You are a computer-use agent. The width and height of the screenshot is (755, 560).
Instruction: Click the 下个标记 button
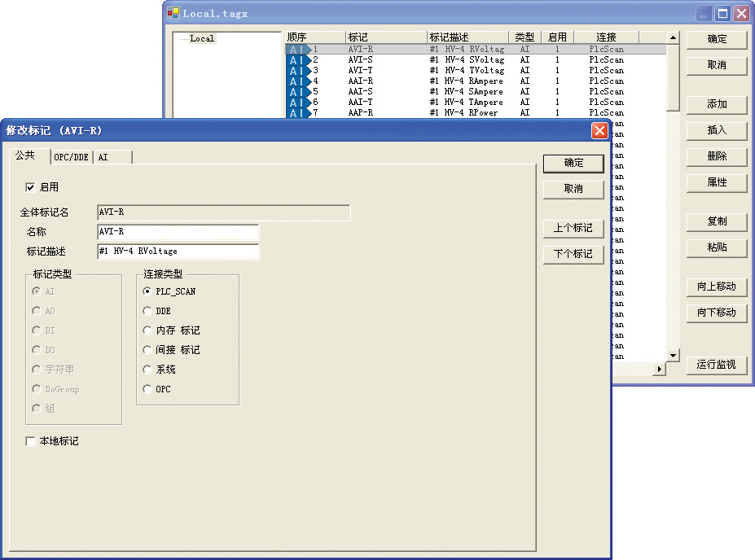[x=573, y=254]
